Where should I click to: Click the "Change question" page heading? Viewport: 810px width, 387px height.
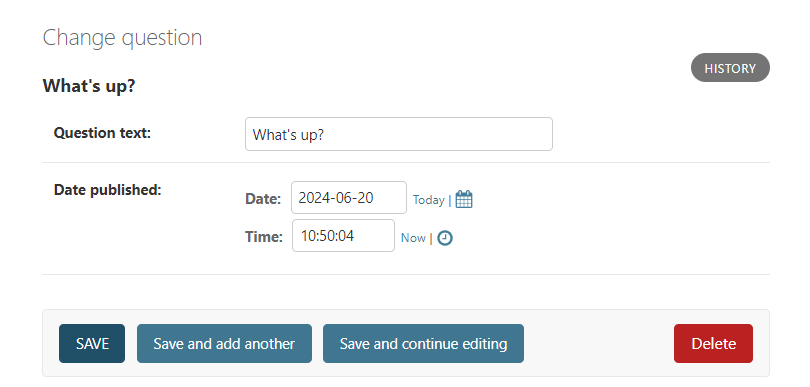pos(122,38)
